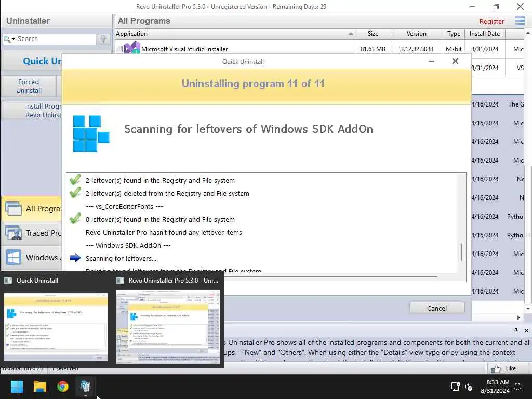Switch to Quick Uninstall taskbar preview thumbnail

(x=56, y=327)
